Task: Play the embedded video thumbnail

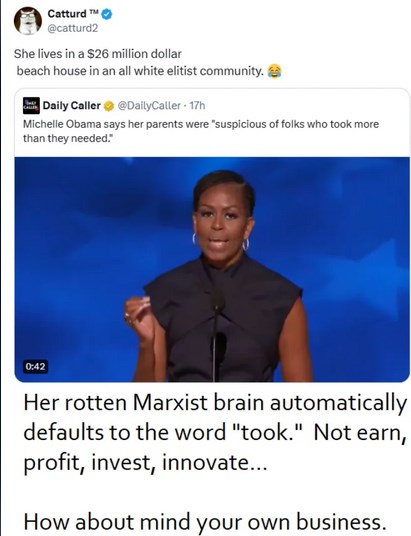Action: pos(212,269)
